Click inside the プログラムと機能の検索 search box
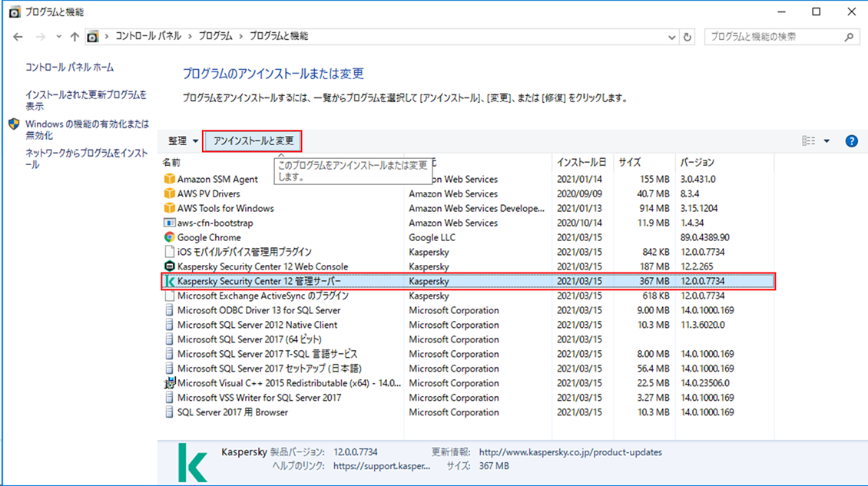The width and height of the screenshot is (868, 486). pos(776,35)
